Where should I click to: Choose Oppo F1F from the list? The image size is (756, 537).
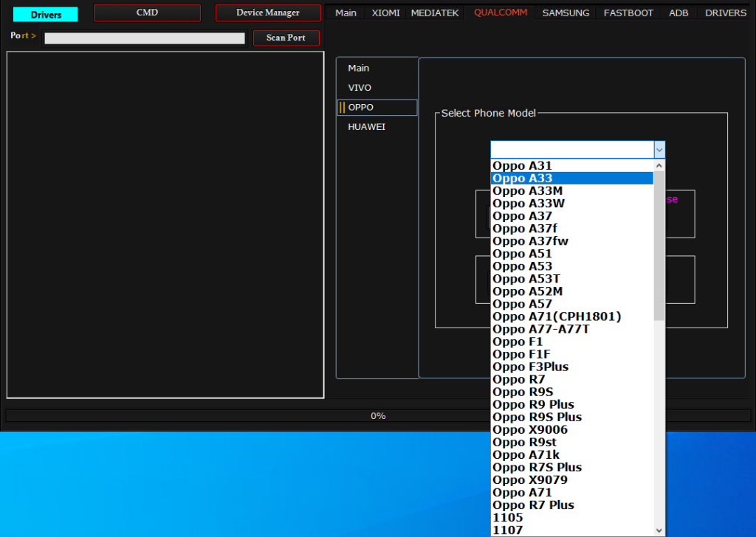[572, 354]
